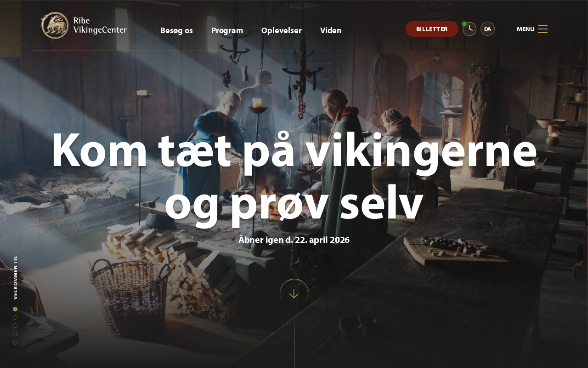This screenshot has height=368, width=588.
Task: Click the red BILLETTER button
Action: (432, 29)
